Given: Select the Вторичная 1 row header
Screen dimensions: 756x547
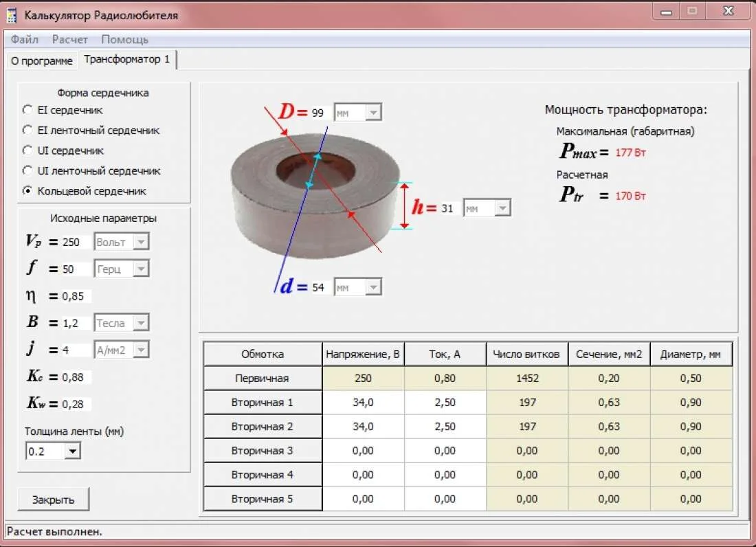Looking at the screenshot, I should click(263, 403).
